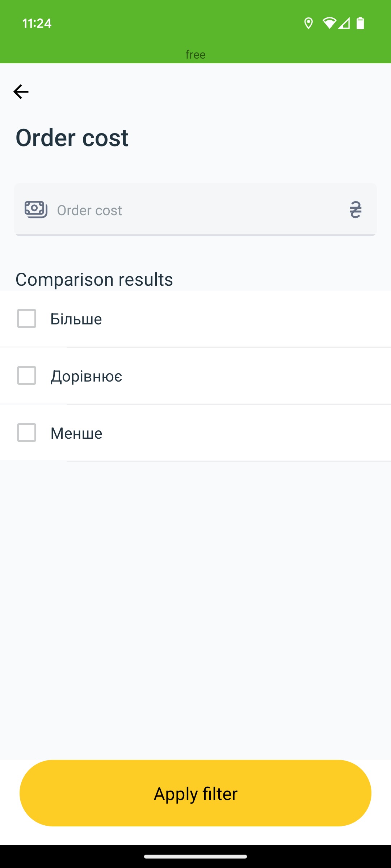Click the Order cost page title
391x868 pixels.
pyautogui.click(x=72, y=138)
